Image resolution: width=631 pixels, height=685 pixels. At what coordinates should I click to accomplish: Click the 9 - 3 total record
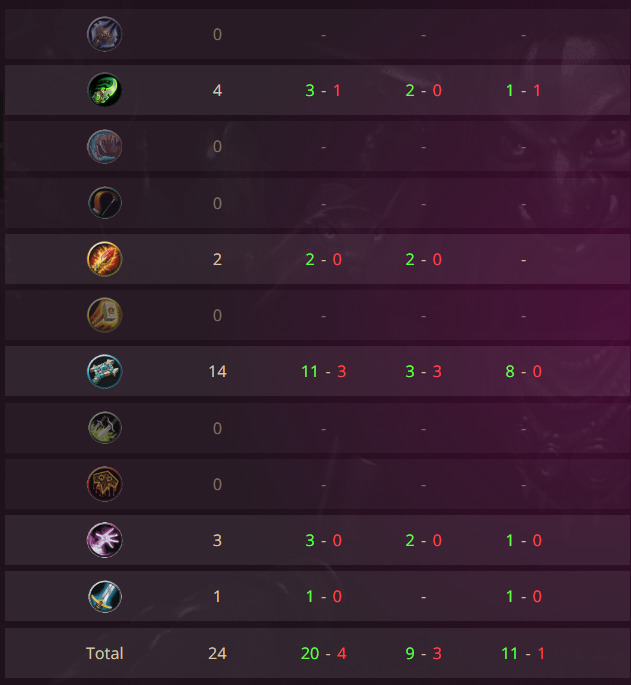[x=423, y=654]
